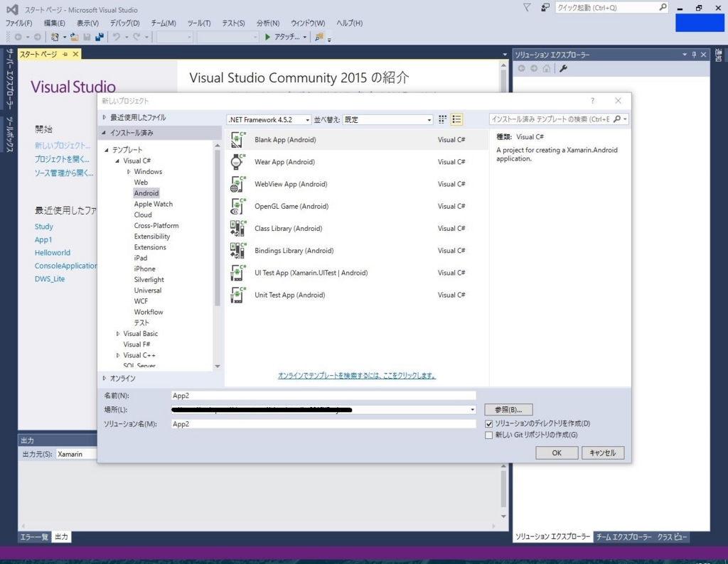Open the .NET Framework 4.5.2 dropdown

point(269,119)
